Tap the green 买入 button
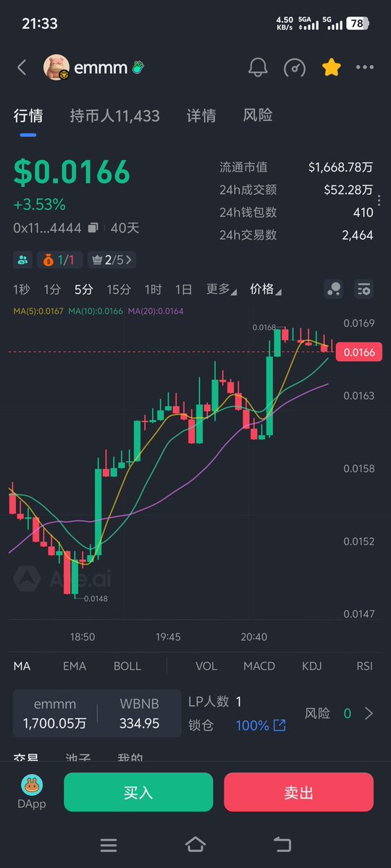The width and height of the screenshot is (391, 868). coord(138,792)
